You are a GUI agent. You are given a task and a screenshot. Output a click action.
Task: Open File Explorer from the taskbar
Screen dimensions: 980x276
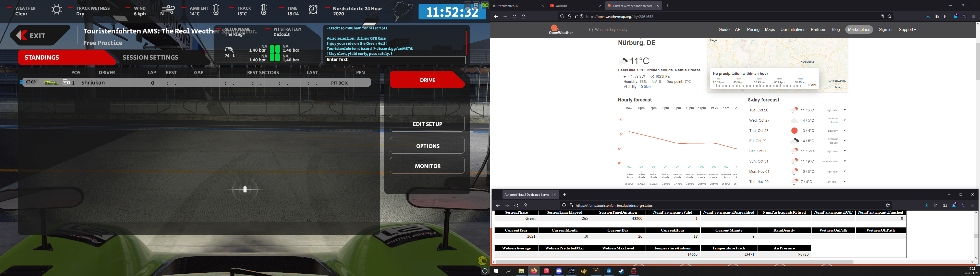point(521,271)
